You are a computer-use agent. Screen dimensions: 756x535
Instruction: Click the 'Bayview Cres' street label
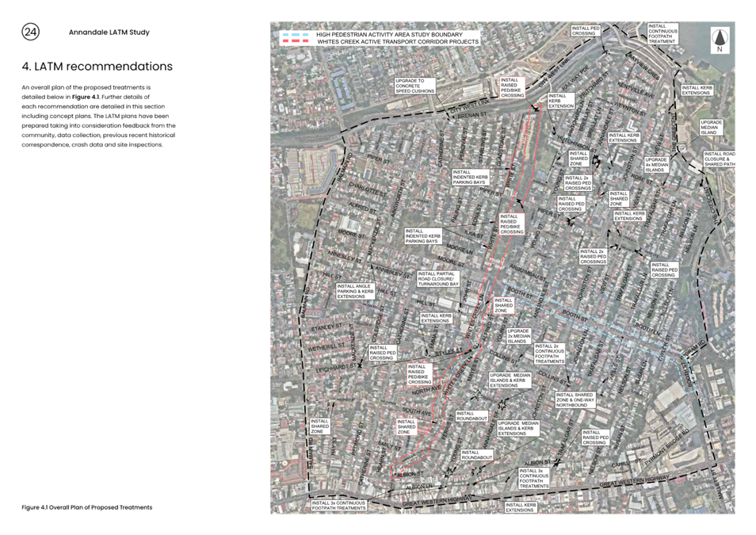pos(643,66)
